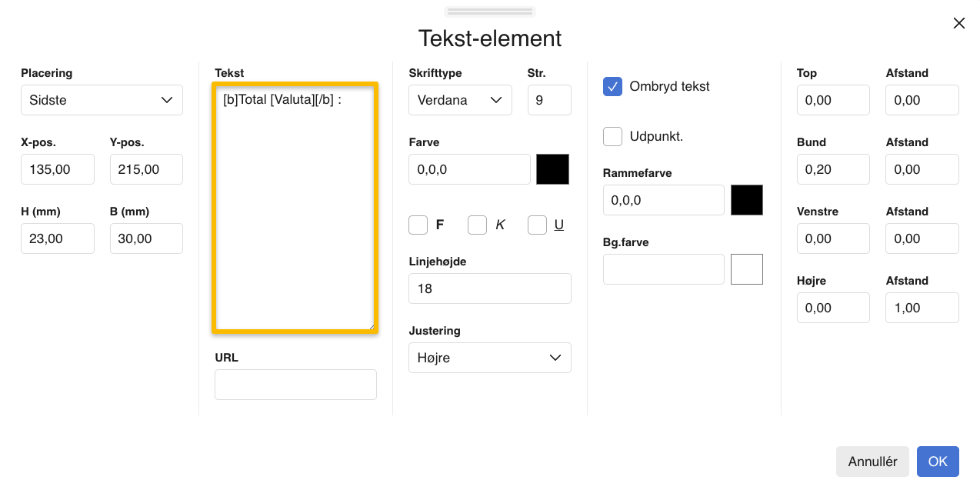
Task: Click the Str. font size field
Action: click(x=549, y=100)
